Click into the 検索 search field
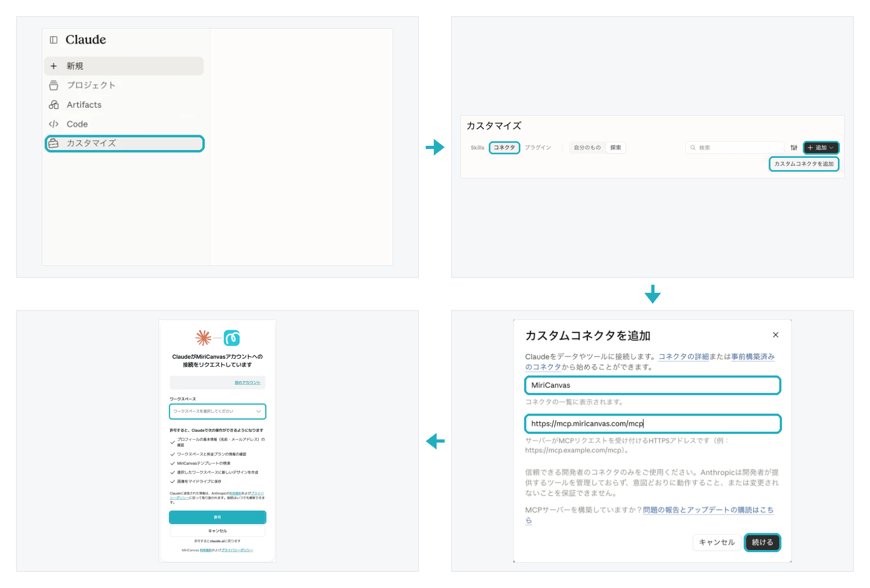This screenshot has height=588, width=870. coord(735,148)
